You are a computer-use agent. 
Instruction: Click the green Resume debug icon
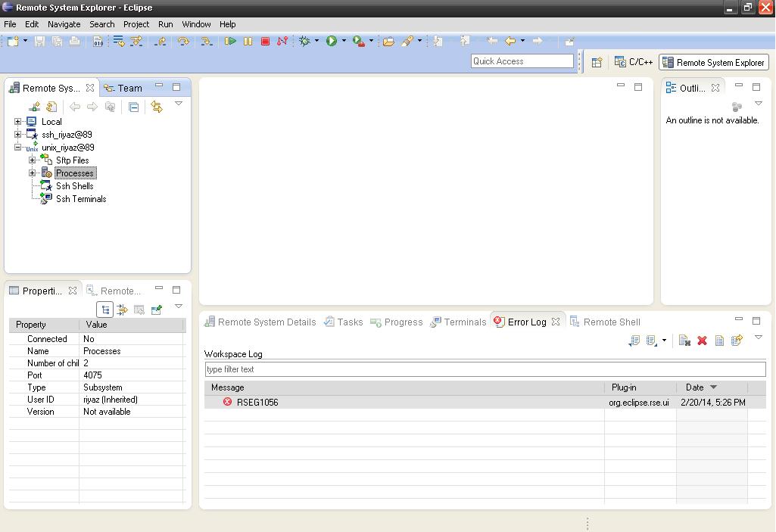click(230, 42)
